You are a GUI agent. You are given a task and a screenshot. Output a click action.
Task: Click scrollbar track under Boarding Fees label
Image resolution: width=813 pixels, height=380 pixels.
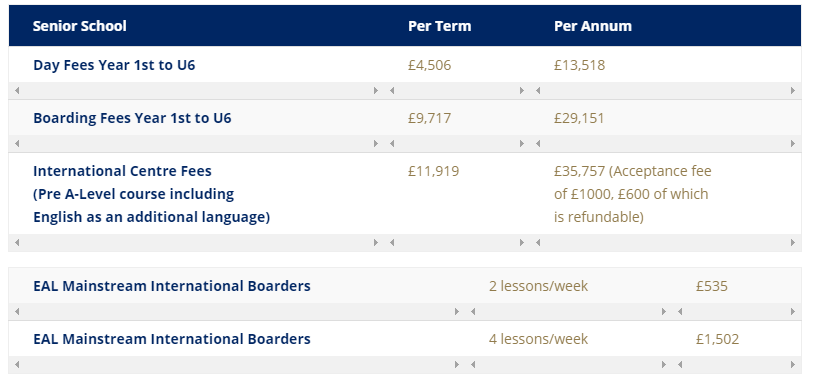pyautogui.click(x=197, y=144)
